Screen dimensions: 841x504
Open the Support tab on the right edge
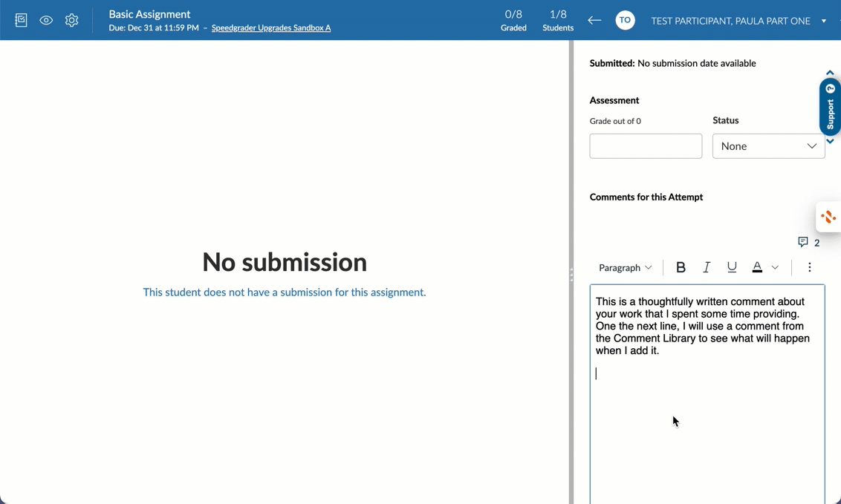pyautogui.click(x=829, y=108)
